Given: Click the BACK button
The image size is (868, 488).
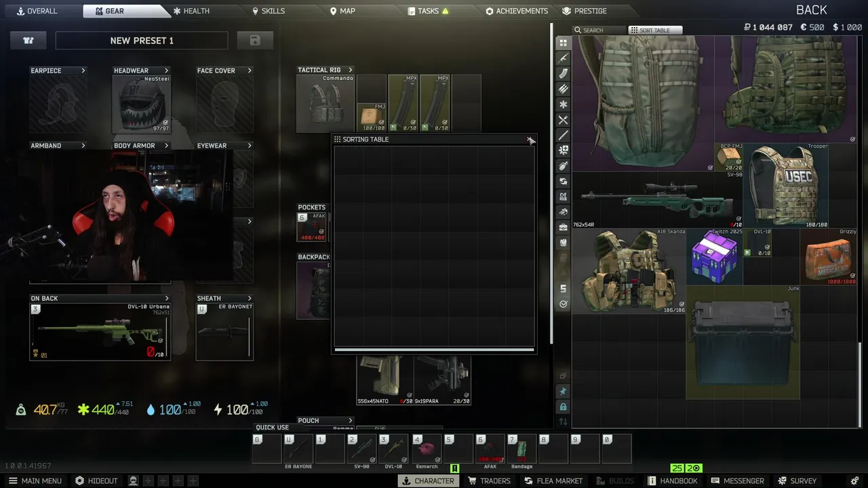Looking at the screenshot, I should click(811, 10).
